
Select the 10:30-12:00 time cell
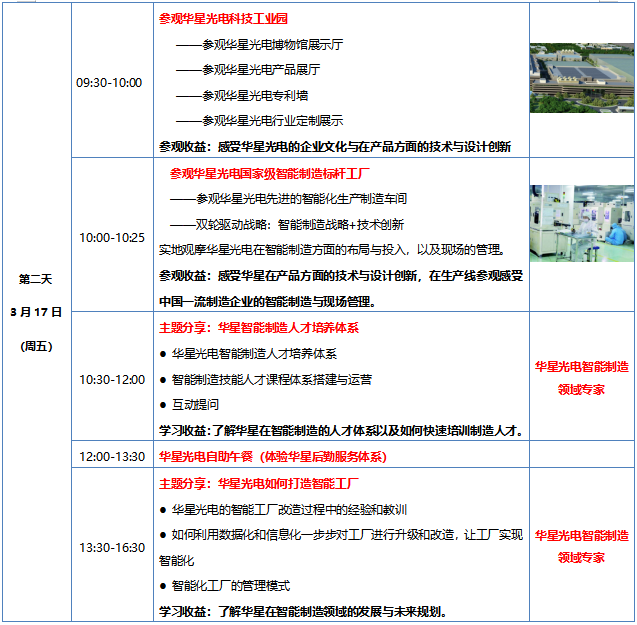(110, 380)
